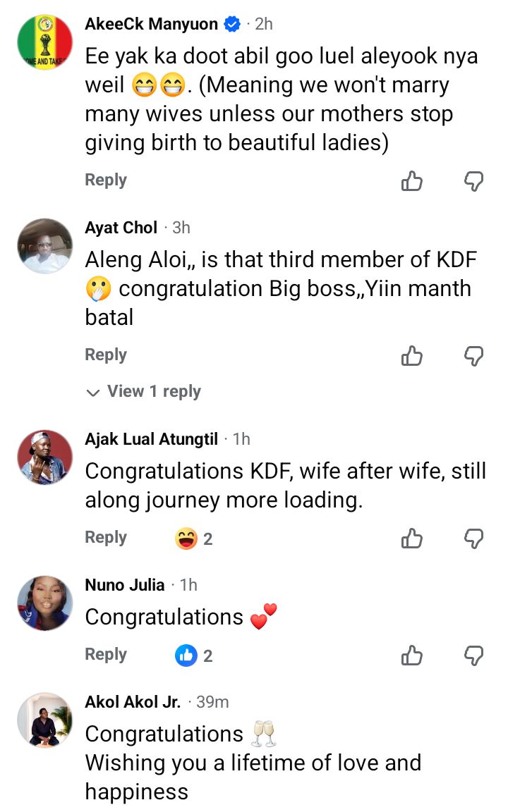The image size is (508, 812).
Task: Expand View 1 reply under Ayat Chol
Action: 144,392
